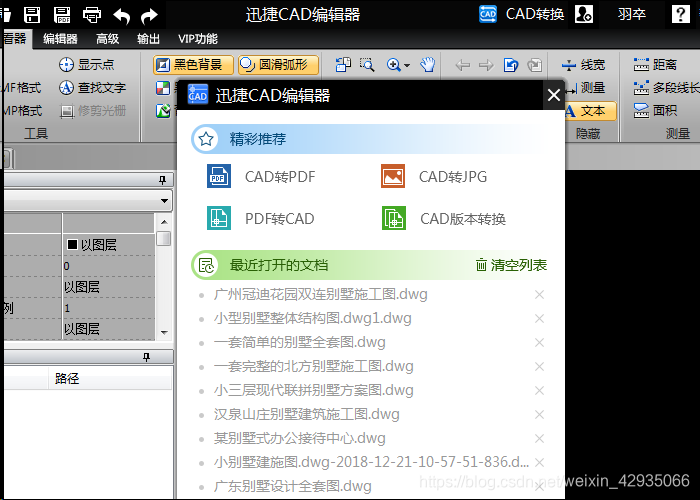Click the blue rotate page icon
700x500 pixels.
click(x=511, y=65)
